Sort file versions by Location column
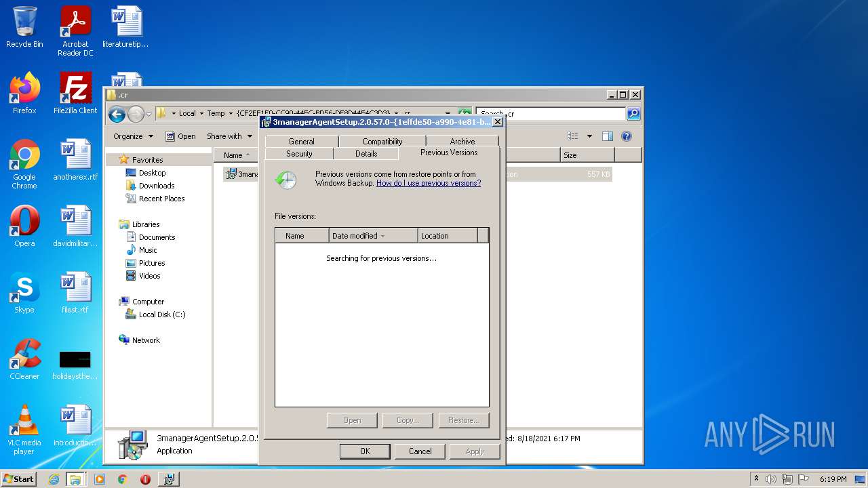The image size is (868, 488). 448,236
